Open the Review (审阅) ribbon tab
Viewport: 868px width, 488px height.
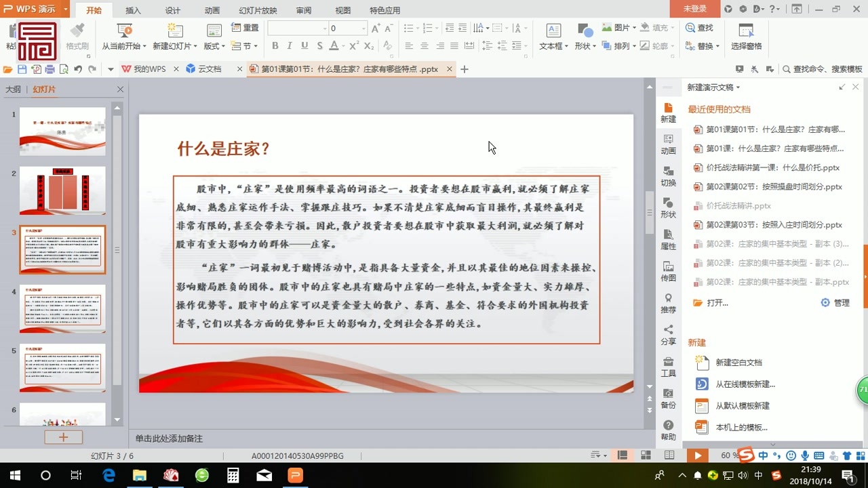coord(304,10)
